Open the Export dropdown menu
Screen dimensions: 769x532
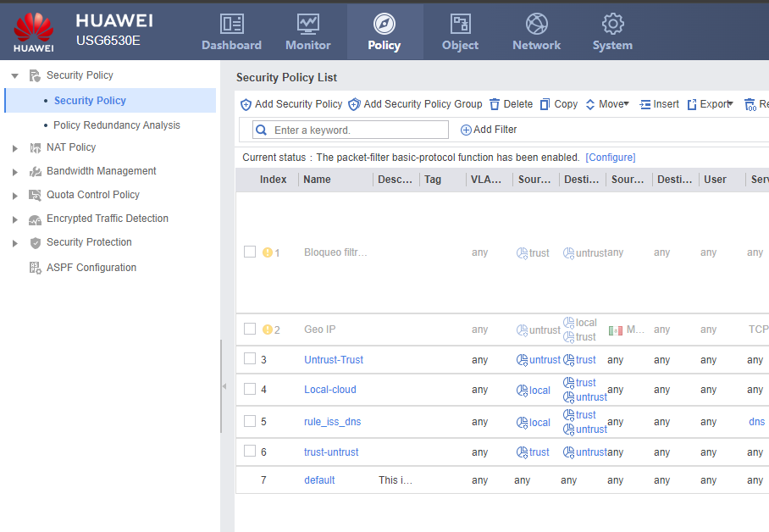tap(730, 103)
